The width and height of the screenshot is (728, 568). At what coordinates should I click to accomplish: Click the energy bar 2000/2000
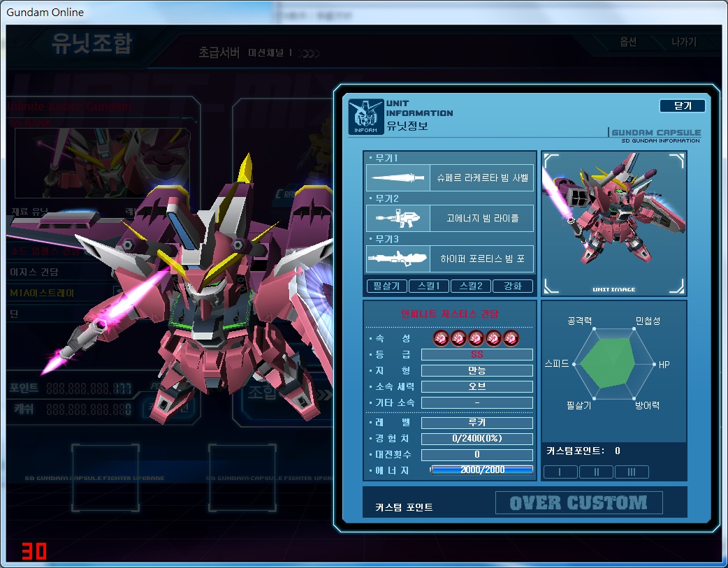[x=481, y=470]
